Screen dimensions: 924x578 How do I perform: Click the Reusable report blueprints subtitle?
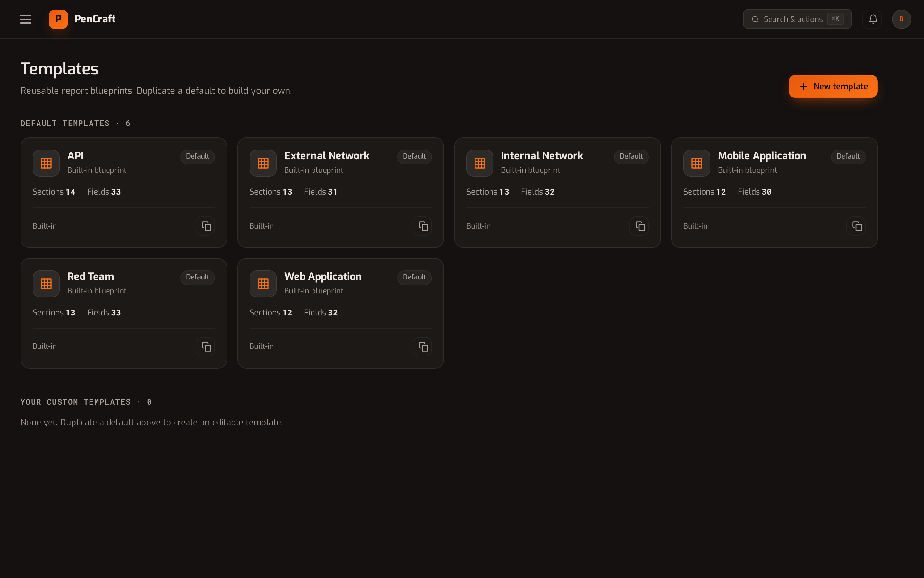(x=156, y=91)
